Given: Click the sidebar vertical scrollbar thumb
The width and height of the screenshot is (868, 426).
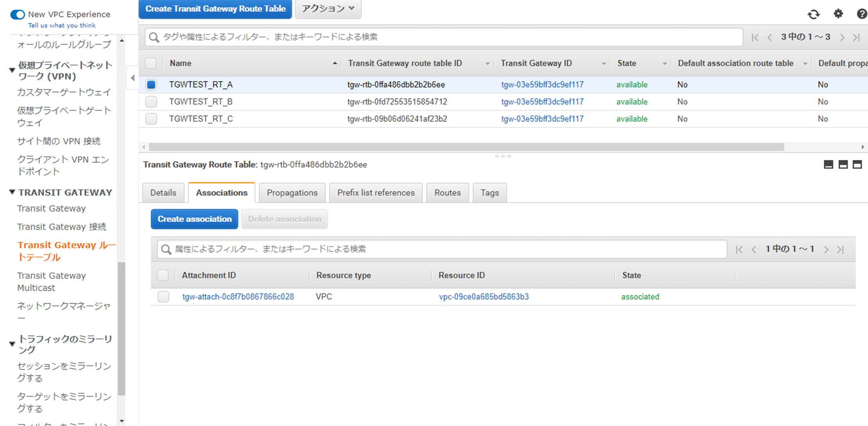Looking at the screenshot, I should tap(122, 328).
